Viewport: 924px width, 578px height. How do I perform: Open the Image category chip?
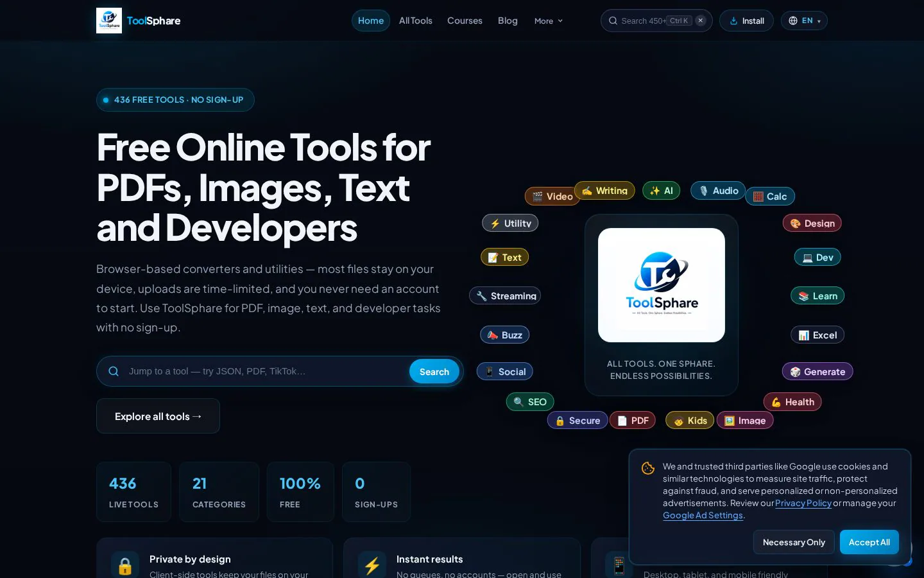745,421
